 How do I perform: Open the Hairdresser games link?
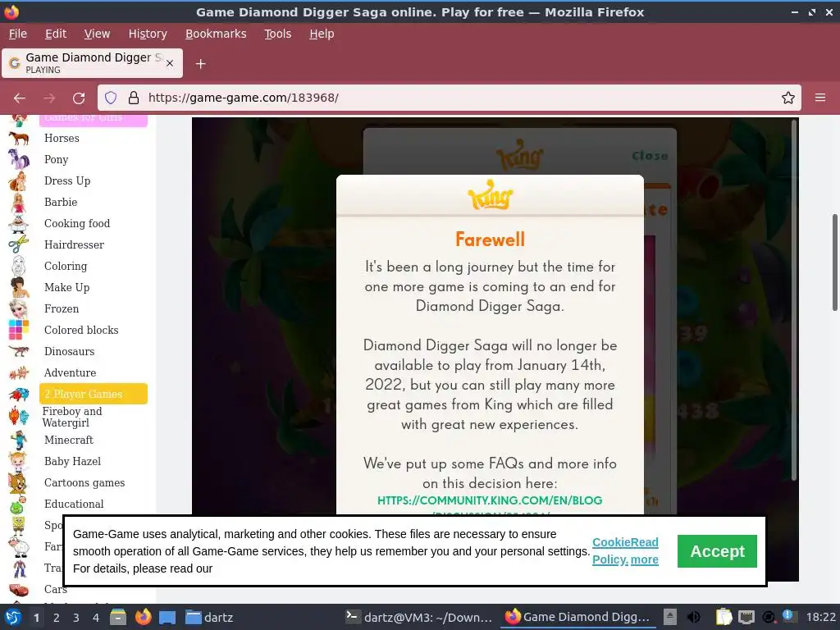74,244
